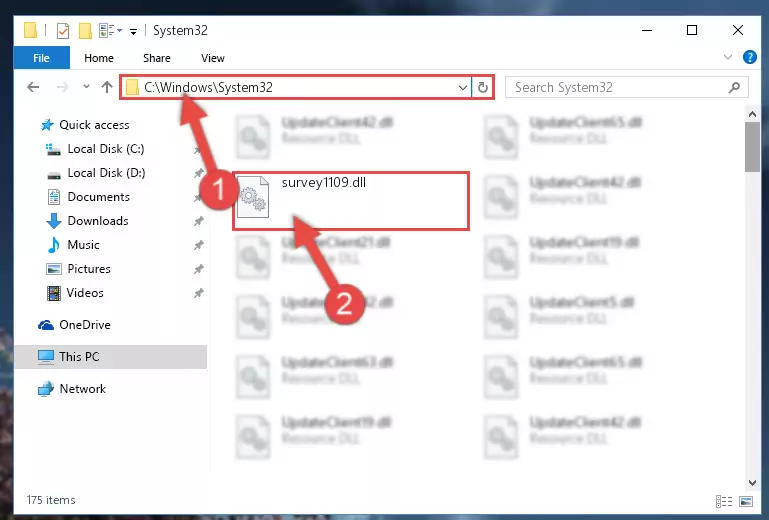Minimize the System32 window
The width and height of the screenshot is (769, 520).
pos(647,30)
